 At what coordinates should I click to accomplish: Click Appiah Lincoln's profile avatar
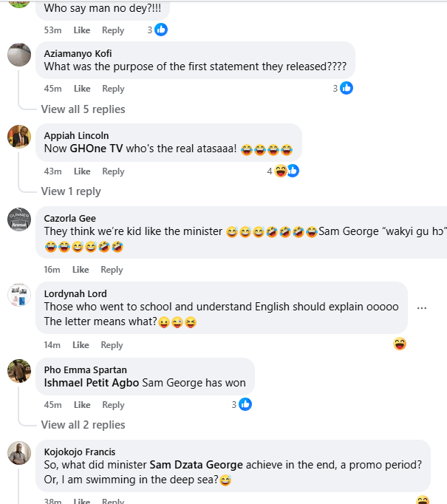[x=19, y=137]
